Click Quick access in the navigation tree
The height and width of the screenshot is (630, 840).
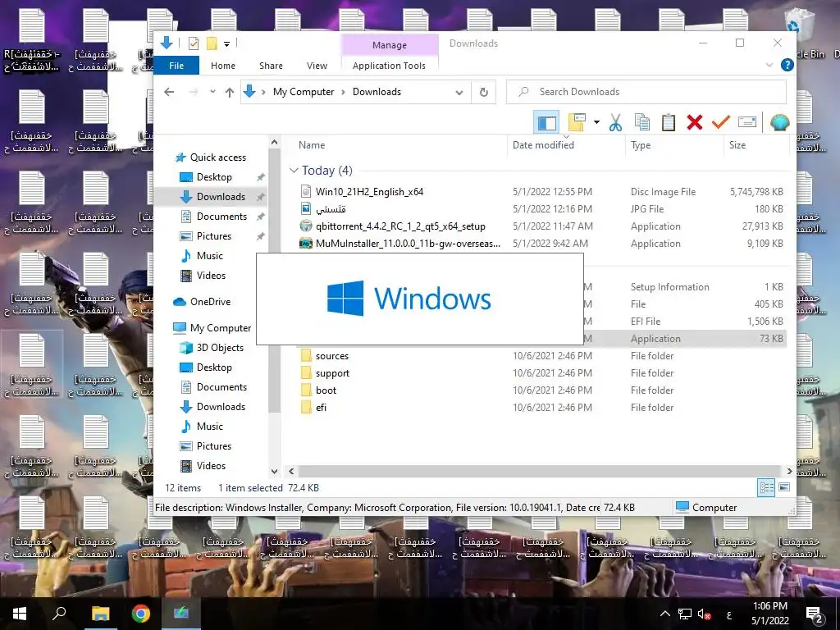217,157
